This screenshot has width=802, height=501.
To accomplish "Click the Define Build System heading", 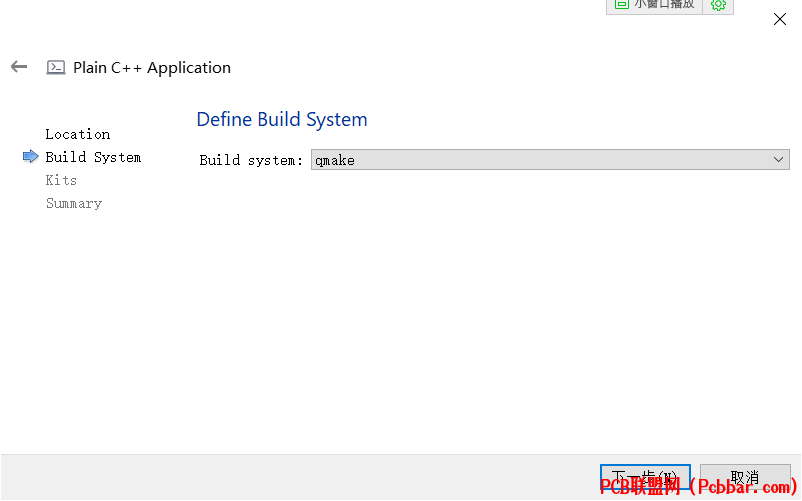I will tap(282, 120).
